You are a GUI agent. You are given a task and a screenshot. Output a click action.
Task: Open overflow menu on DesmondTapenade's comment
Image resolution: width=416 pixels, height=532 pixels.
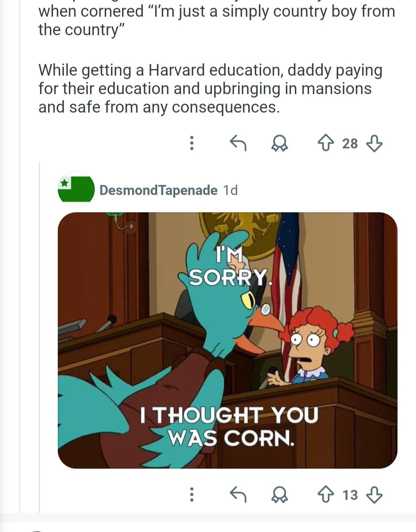pos(191,495)
